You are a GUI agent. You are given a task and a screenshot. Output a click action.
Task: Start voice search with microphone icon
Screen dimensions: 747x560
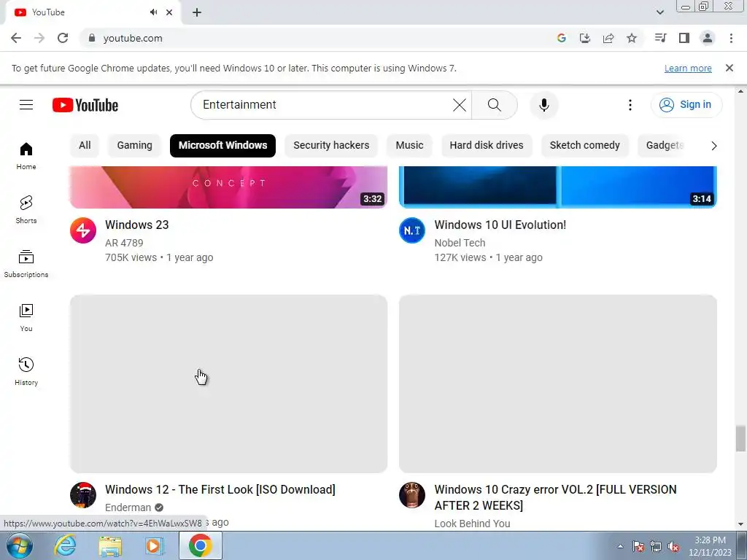point(543,105)
